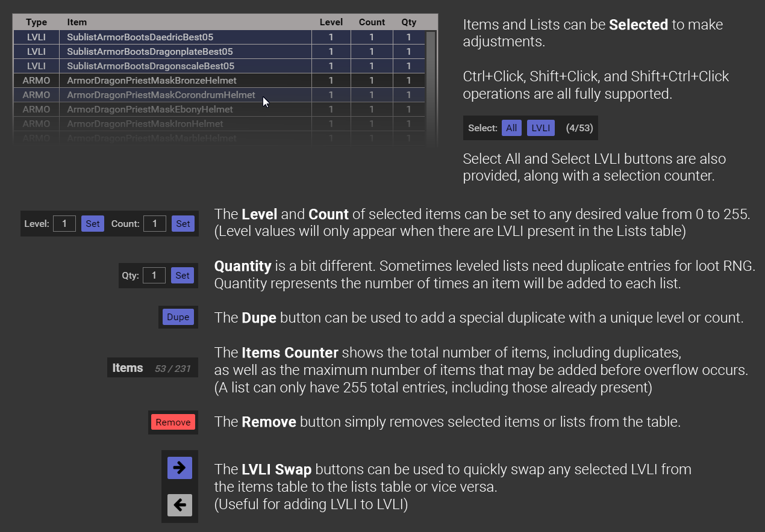The image size is (765, 532).
Task: Click the Select LVLI button
Action: [x=540, y=128]
